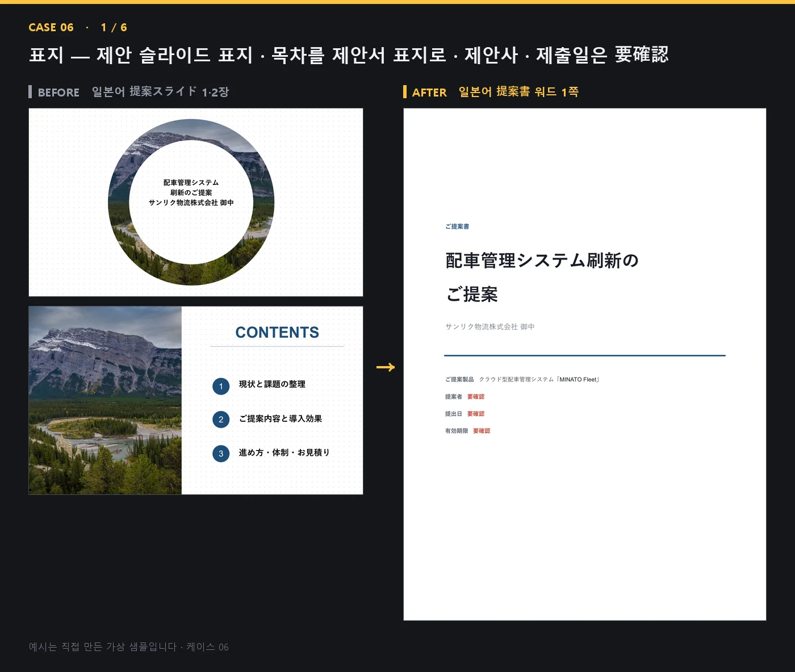Image resolution: width=795 pixels, height=672 pixels.
Task: Click the 1 / 6 page indicator
Action: click(x=114, y=27)
